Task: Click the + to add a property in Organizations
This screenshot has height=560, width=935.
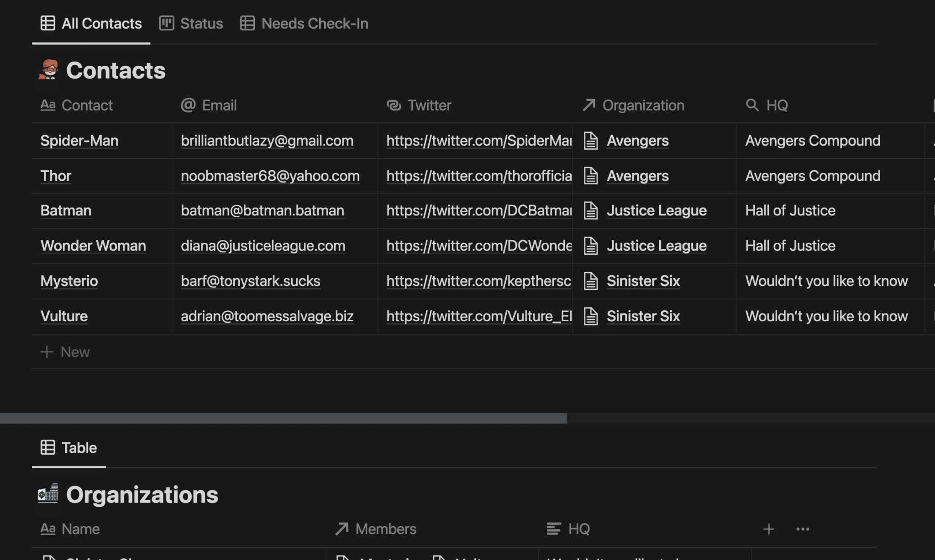Action: coord(768,529)
